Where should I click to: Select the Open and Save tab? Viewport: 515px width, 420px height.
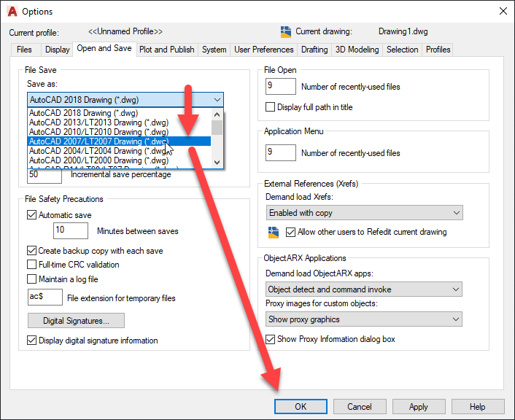point(104,49)
